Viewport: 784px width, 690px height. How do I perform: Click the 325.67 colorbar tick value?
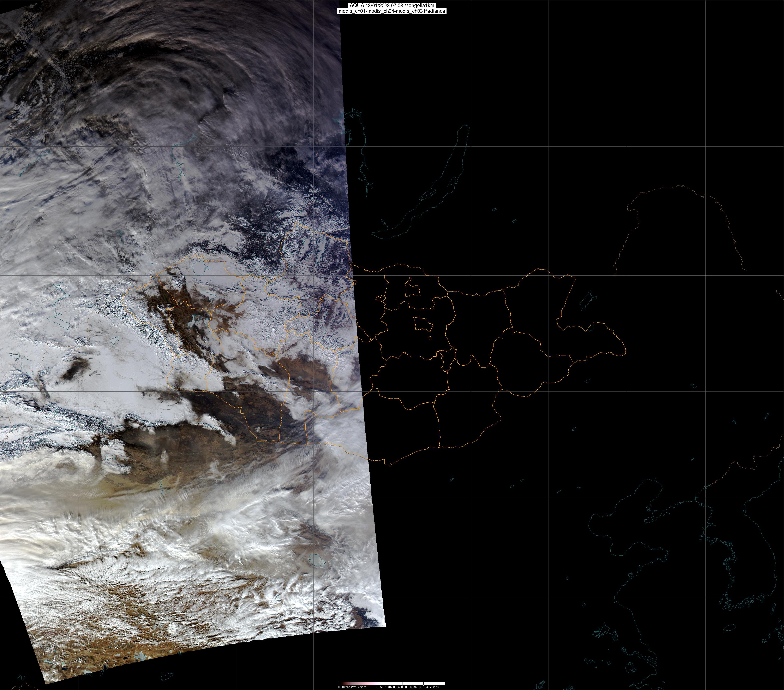(x=381, y=687)
